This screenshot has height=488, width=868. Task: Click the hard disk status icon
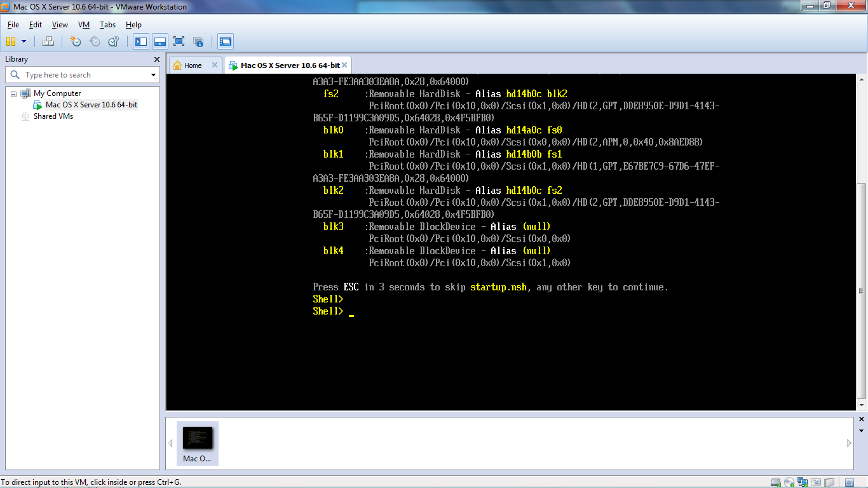pyautogui.click(x=775, y=482)
